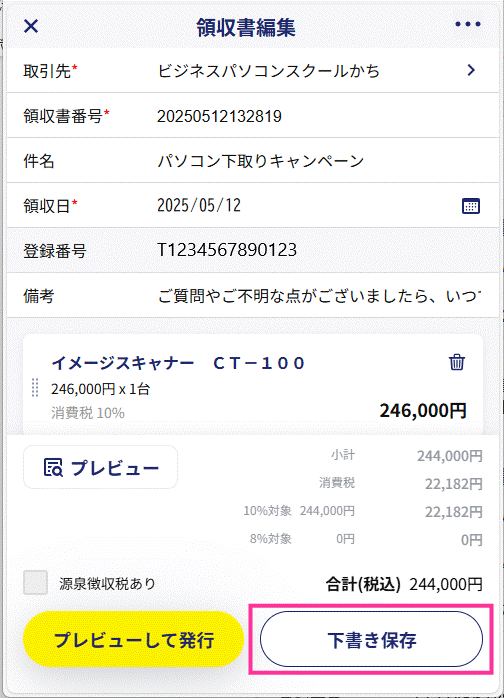The width and height of the screenshot is (504, 698).
Task: Click the magnifier icon on プレビュー button
Action: pos(53,467)
